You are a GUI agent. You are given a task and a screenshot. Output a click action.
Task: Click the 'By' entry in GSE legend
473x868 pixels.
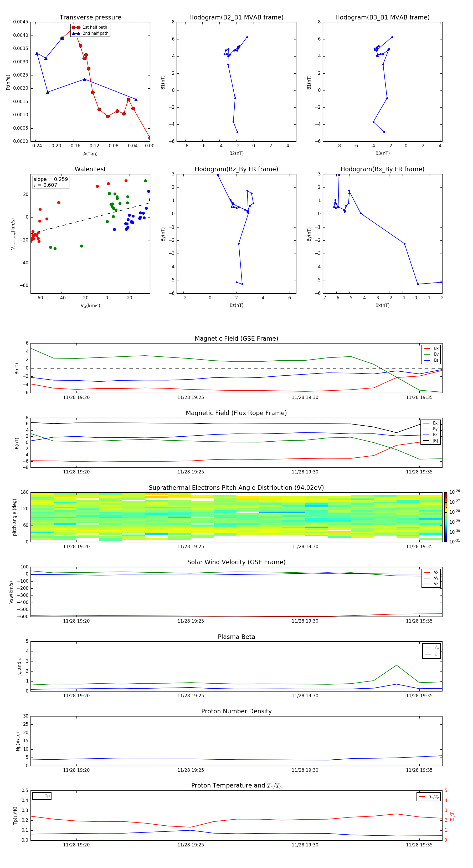click(431, 355)
